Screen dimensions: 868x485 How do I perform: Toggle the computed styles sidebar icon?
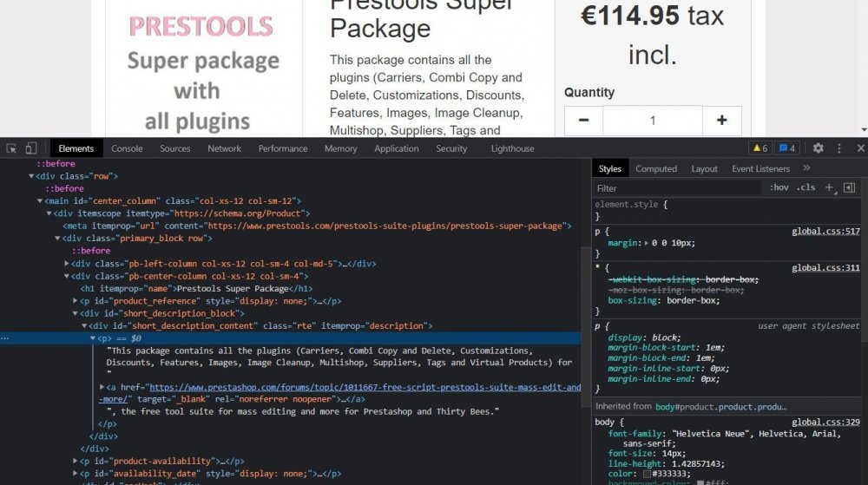[849, 187]
